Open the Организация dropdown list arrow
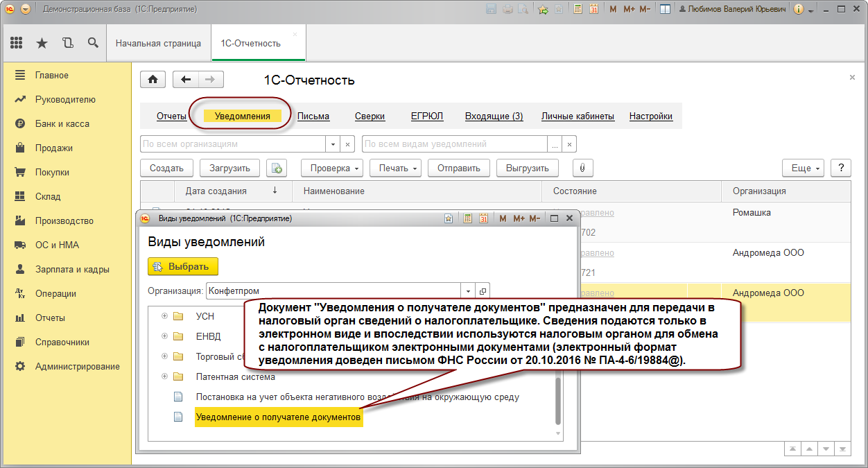 point(468,291)
